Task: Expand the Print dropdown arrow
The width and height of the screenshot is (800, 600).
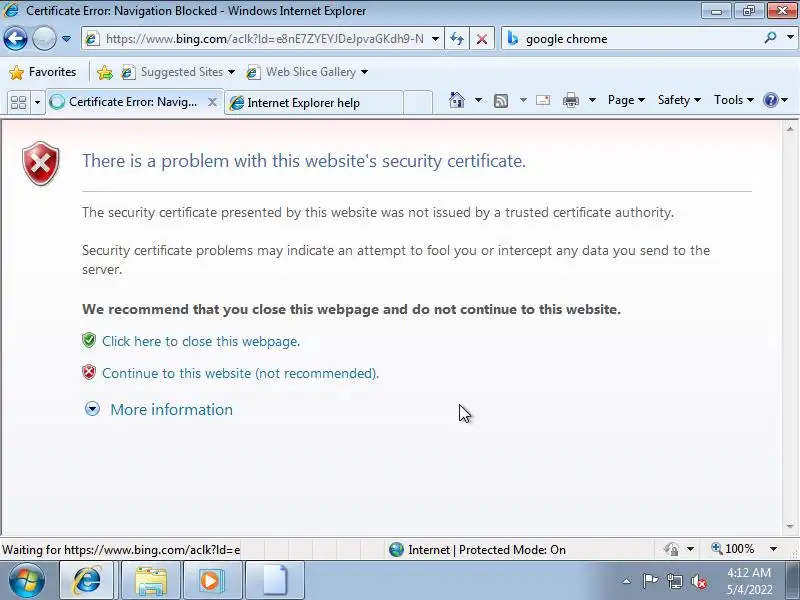Action: [592, 100]
